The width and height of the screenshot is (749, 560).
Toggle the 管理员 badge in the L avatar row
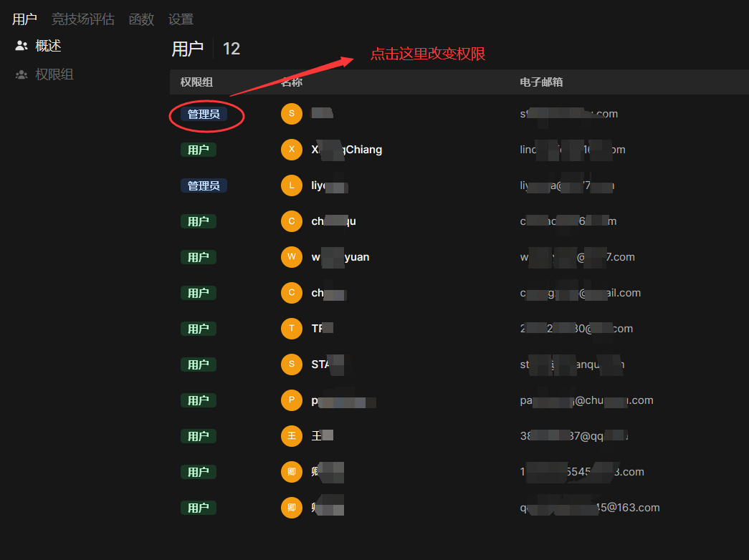[204, 185]
